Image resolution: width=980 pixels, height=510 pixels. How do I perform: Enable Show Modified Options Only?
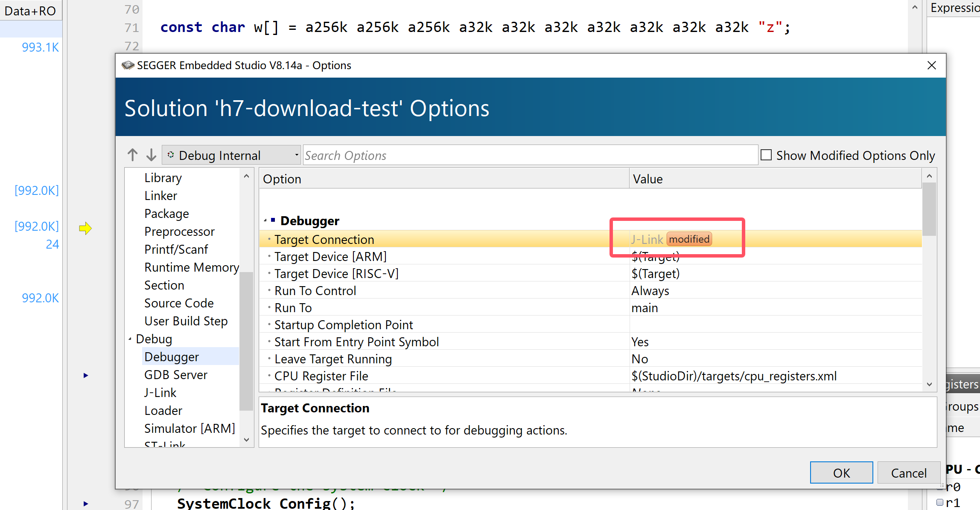pyautogui.click(x=766, y=155)
